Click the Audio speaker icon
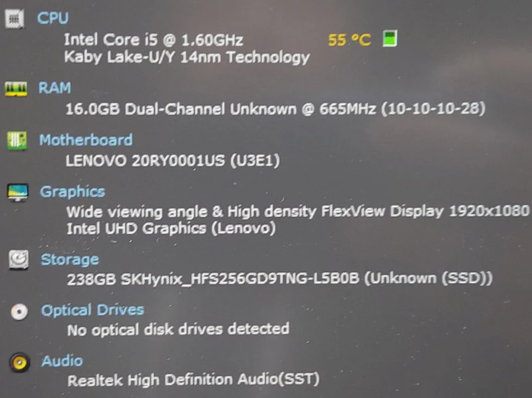Viewport: 532px width, 398px height. coord(19,362)
